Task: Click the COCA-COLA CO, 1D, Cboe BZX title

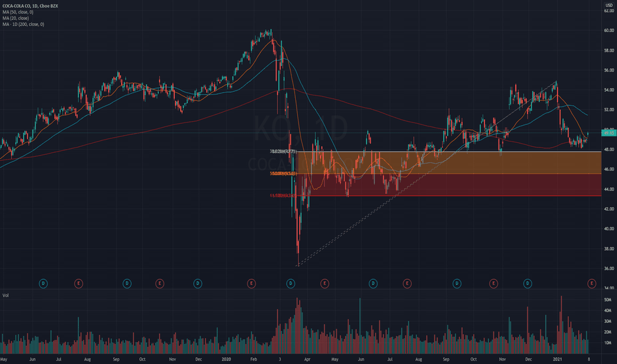Action: coord(30,6)
